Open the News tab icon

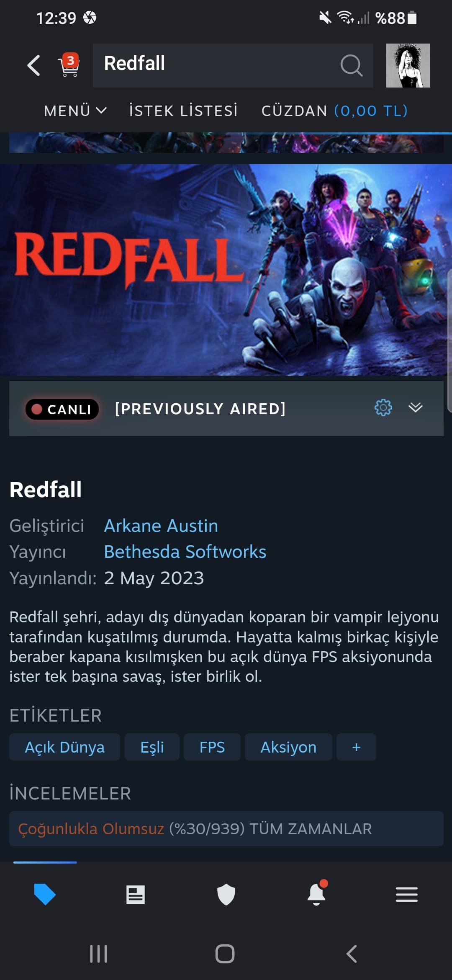pyautogui.click(x=136, y=895)
